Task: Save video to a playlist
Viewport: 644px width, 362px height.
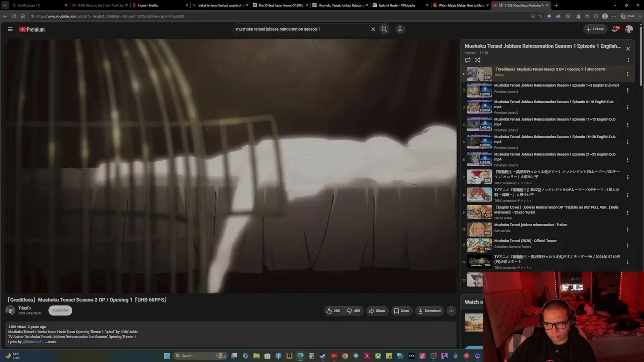Action: click(x=401, y=311)
